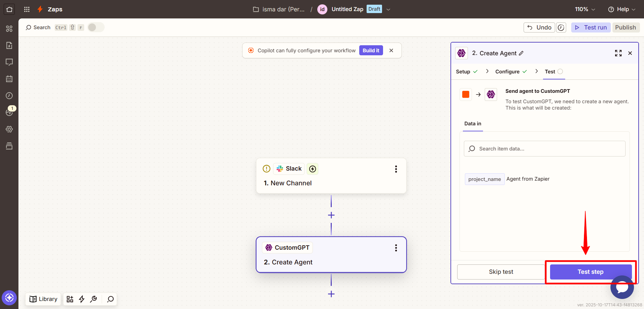
Task: Expand the Untitled Zap Draft dropdown chevron
Action: pyautogui.click(x=388, y=9)
